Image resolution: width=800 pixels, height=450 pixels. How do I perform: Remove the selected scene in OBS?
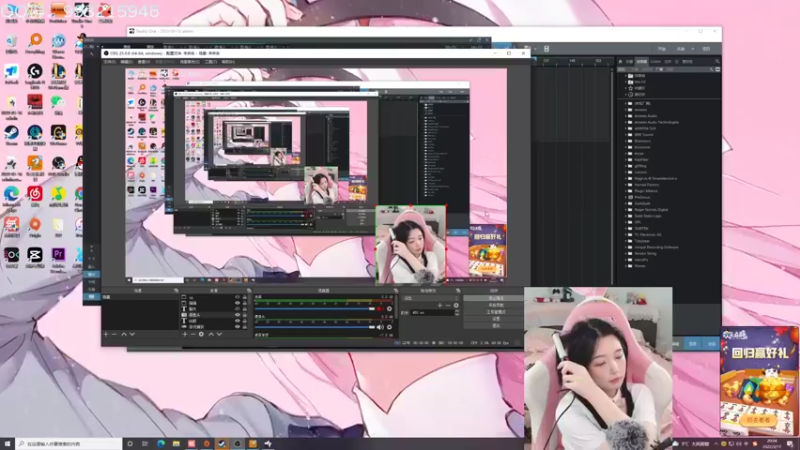[114, 334]
